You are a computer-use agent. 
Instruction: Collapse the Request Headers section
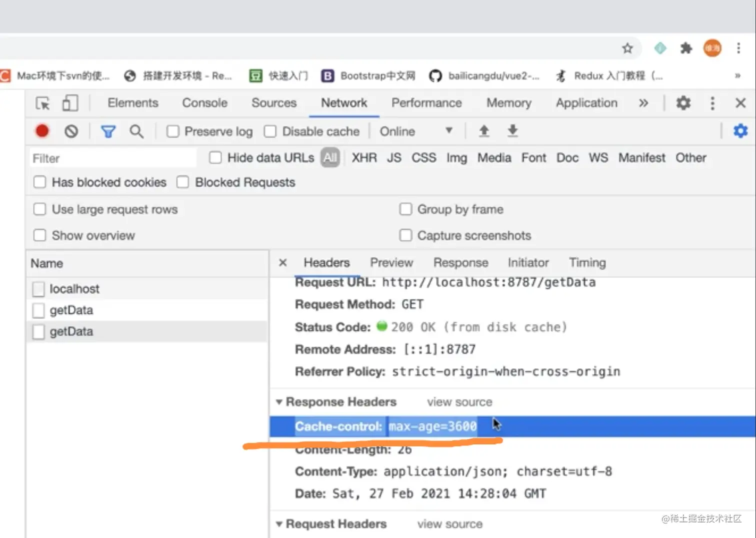pyautogui.click(x=279, y=524)
